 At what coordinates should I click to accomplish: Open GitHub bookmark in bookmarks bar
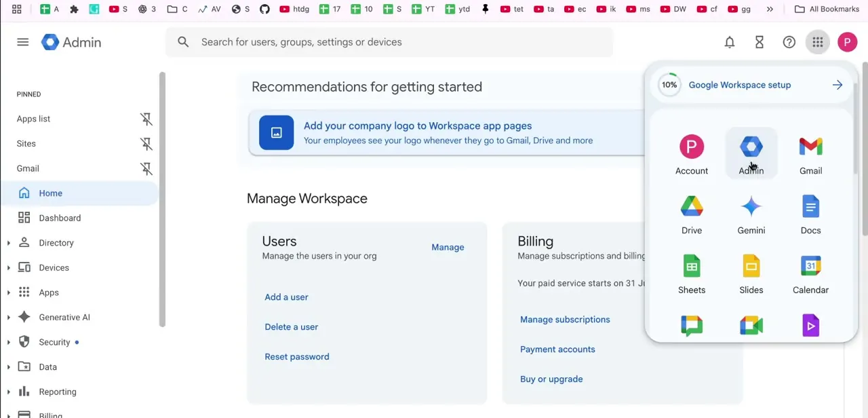tap(264, 9)
